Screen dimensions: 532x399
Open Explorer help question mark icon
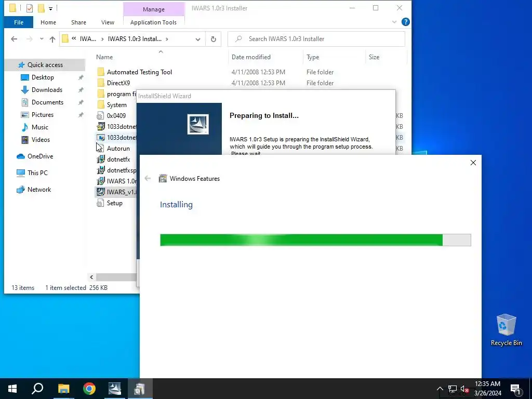pos(405,22)
